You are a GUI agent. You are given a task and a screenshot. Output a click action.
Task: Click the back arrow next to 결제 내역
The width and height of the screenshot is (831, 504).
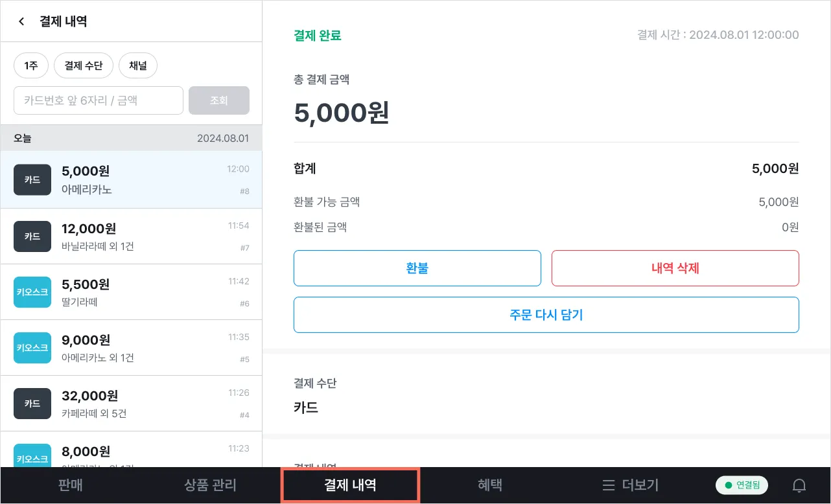(21, 21)
